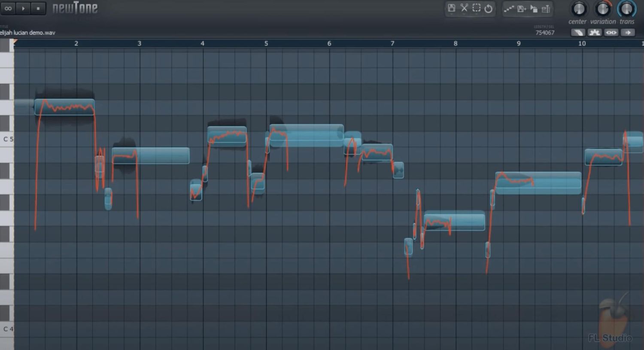Select the note block just before bar 7
Image resolution: width=644 pixels, height=350 pixels.
377,152
